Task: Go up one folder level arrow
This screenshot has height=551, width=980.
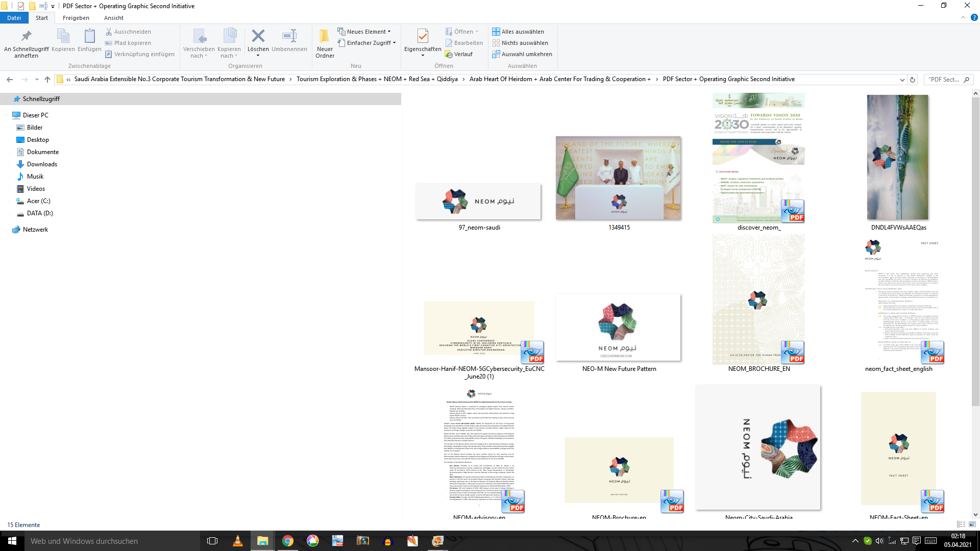Action: pyautogui.click(x=47, y=80)
